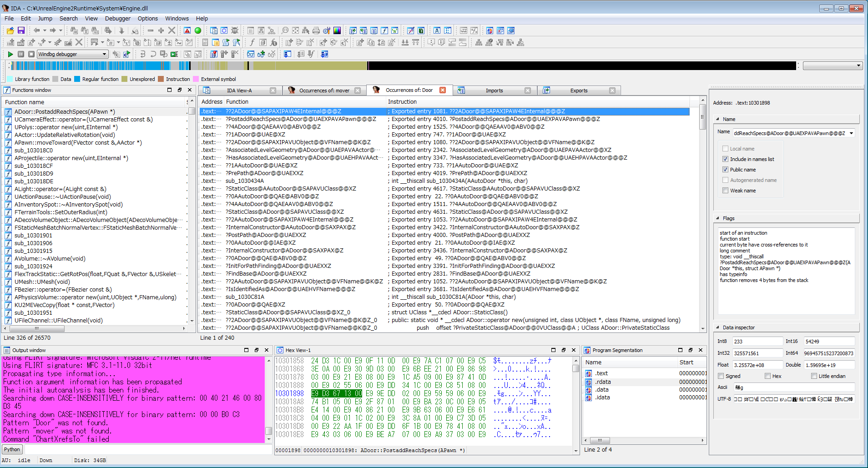Click the printer icon in toolbar
868x468 pixels.
316,30
